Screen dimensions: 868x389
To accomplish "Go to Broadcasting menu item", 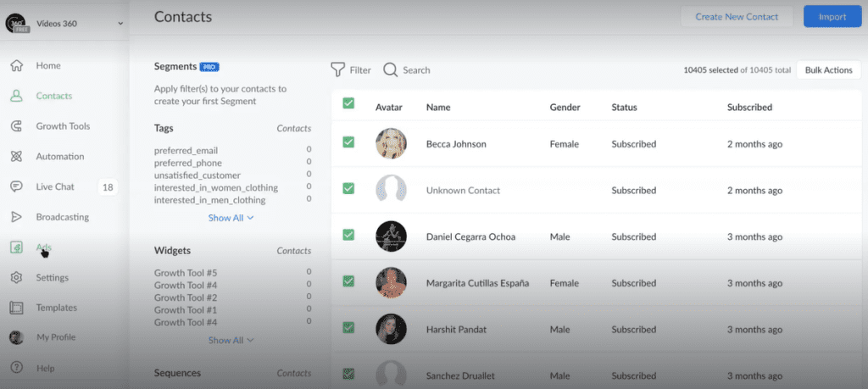I will [63, 217].
